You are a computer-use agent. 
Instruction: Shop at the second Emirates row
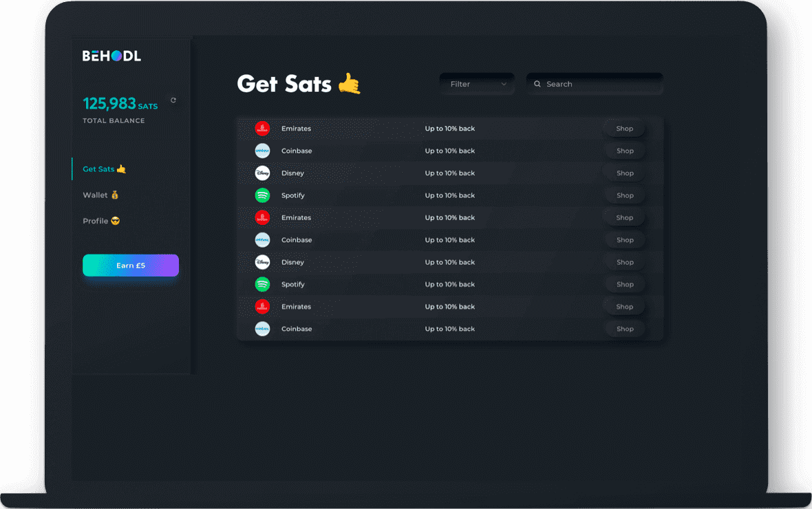(x=625, y=217)
